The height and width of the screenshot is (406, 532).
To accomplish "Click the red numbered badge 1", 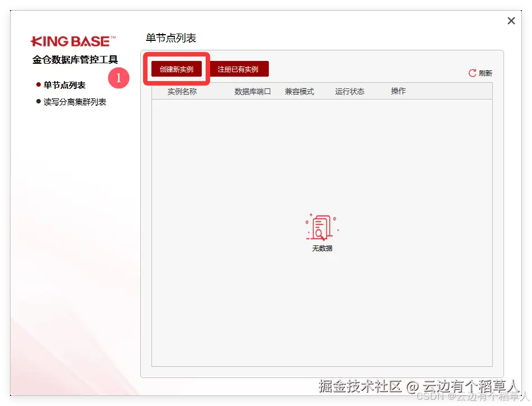I will point(118,79).
